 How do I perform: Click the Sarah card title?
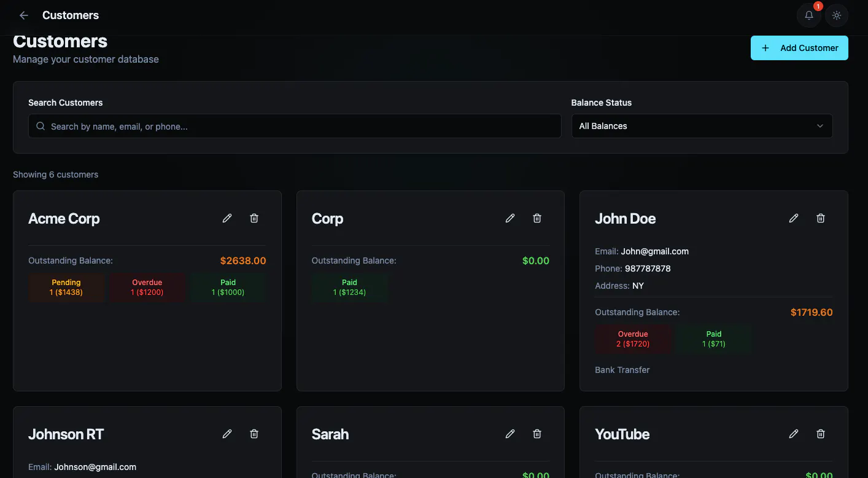tap(330, 434)
